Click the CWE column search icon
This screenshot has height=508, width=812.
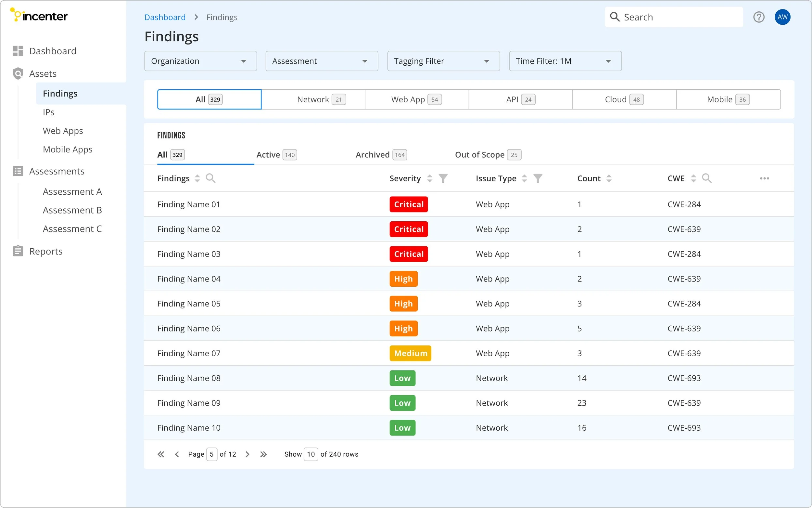(x=706, y=178)
